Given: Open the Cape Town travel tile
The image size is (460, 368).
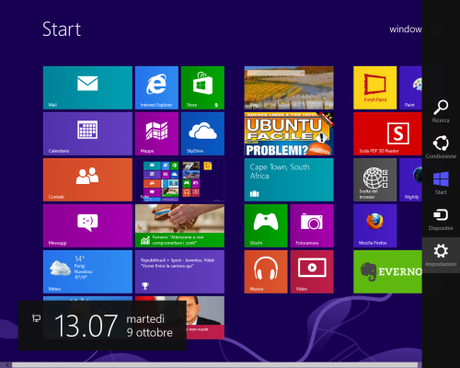Looking at the screenshot, I should point(289,180).
